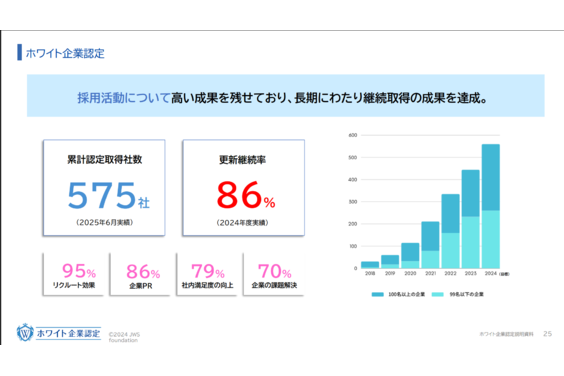This screenshot has width=564, height=376.
Task: Click the 575社 figure
Action: [x=108, y=195]
